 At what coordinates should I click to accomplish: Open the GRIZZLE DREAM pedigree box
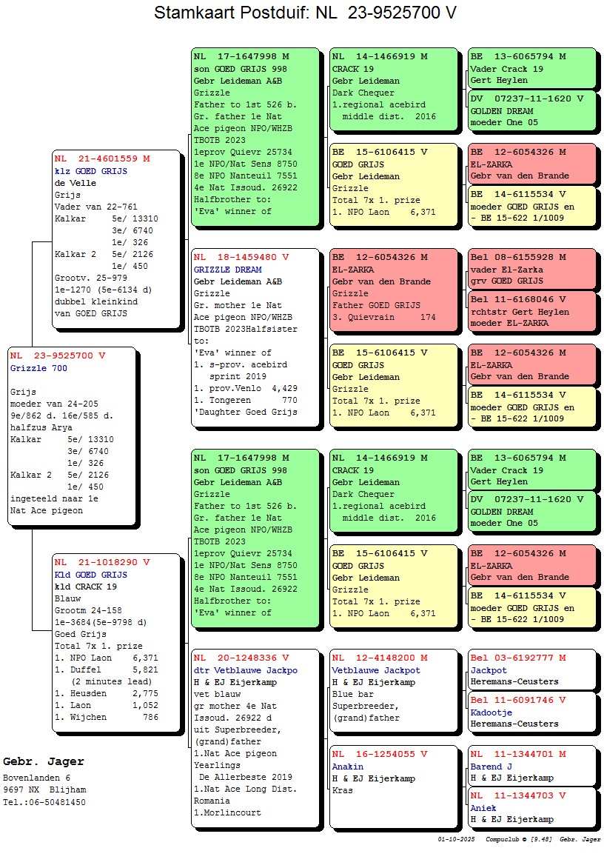tap(256, 338)
